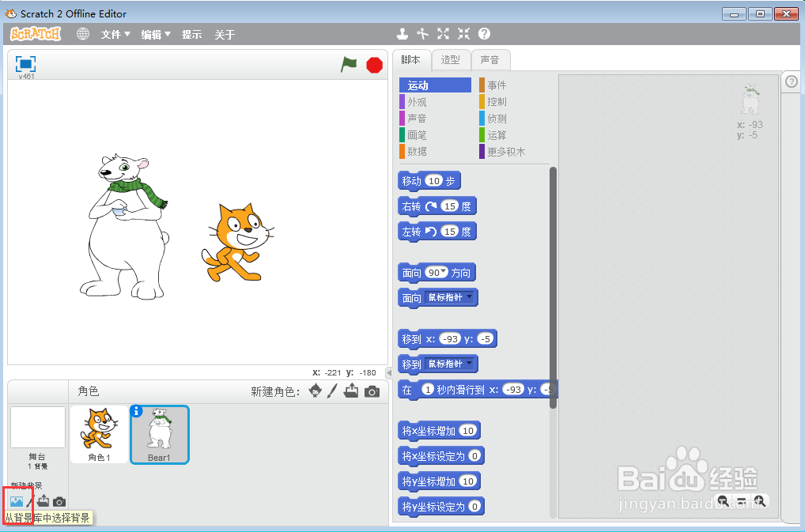Click the polar bear on stage
Screen dimensions: 805x532
pyautogui.click(x=123, y=226)
